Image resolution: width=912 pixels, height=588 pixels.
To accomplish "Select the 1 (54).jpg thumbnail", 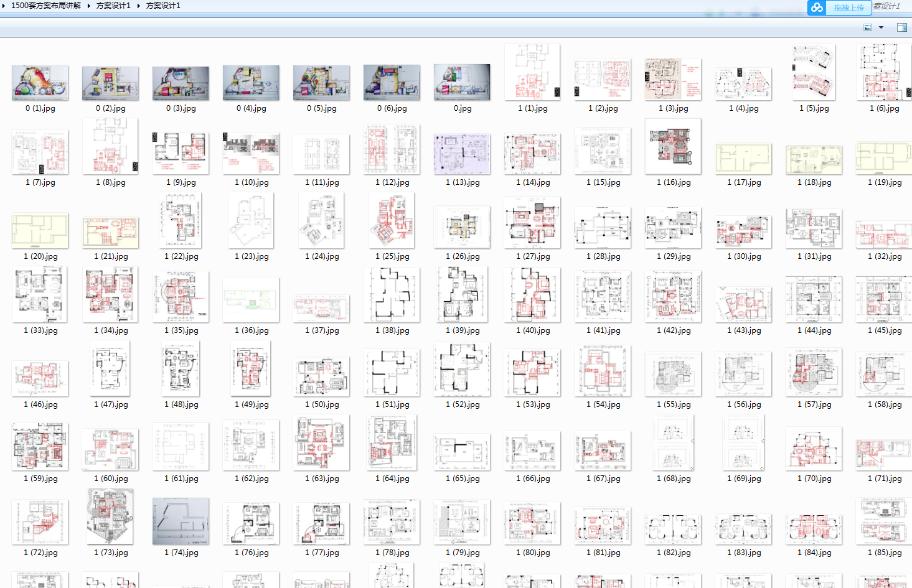I will pyautogui.click(x=603, y=371).
